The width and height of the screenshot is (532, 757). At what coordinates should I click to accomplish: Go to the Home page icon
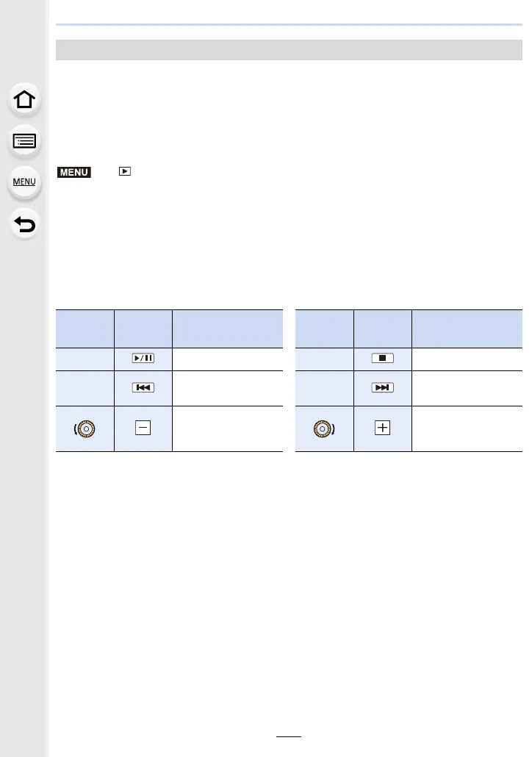click(24, 99)
